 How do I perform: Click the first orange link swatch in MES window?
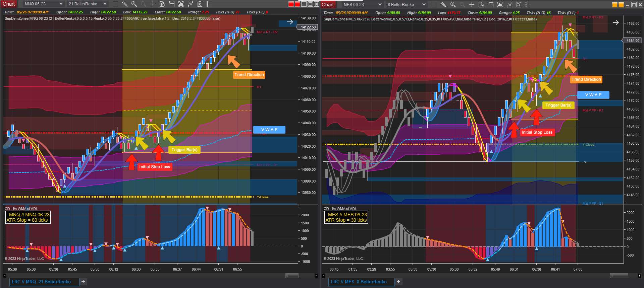pyautogui.click(x=615, y=5)
